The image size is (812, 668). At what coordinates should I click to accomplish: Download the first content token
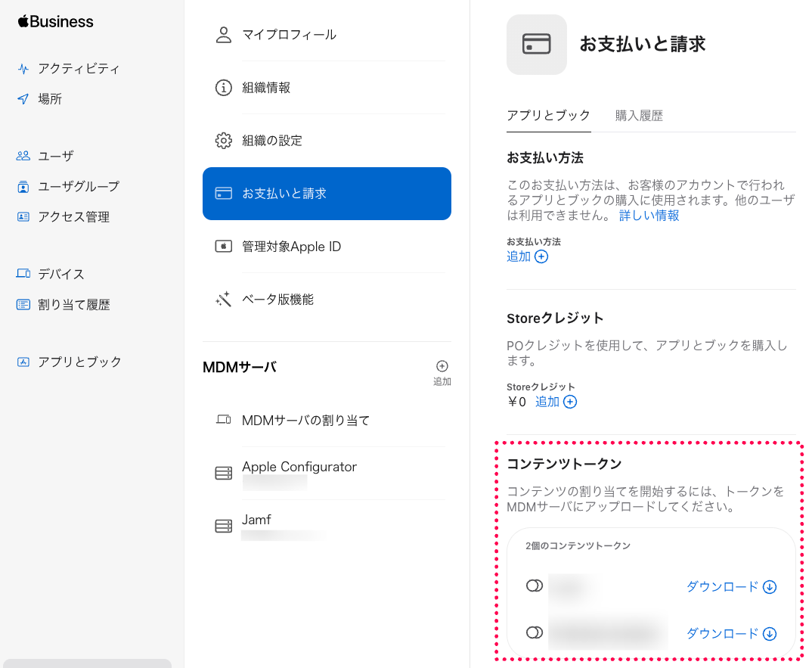point(731,586)
